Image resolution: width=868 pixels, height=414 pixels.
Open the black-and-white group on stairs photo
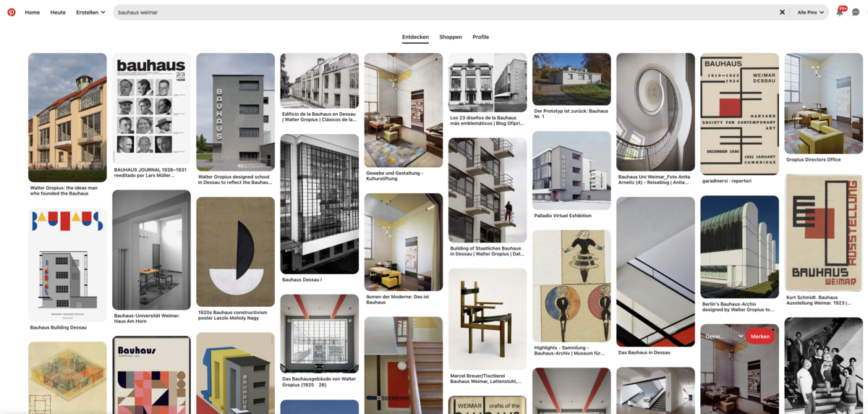pyautogui.click(x=823, y=366)
